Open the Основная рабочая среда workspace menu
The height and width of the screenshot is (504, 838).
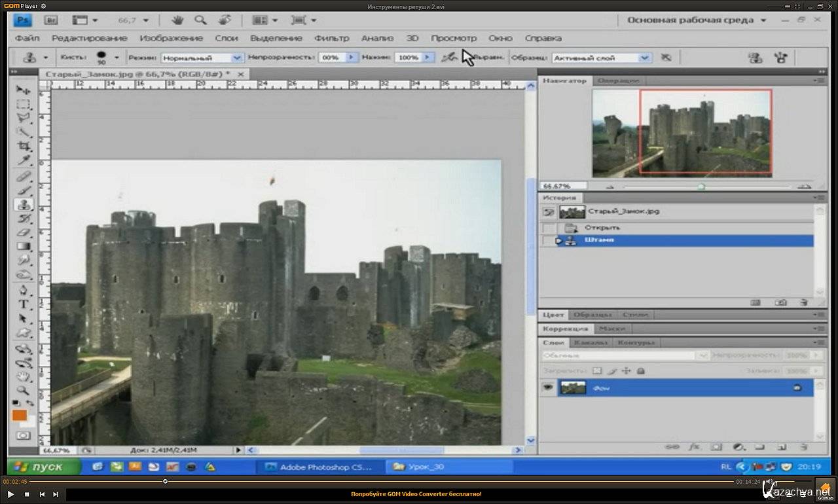[x=697, y=20]
